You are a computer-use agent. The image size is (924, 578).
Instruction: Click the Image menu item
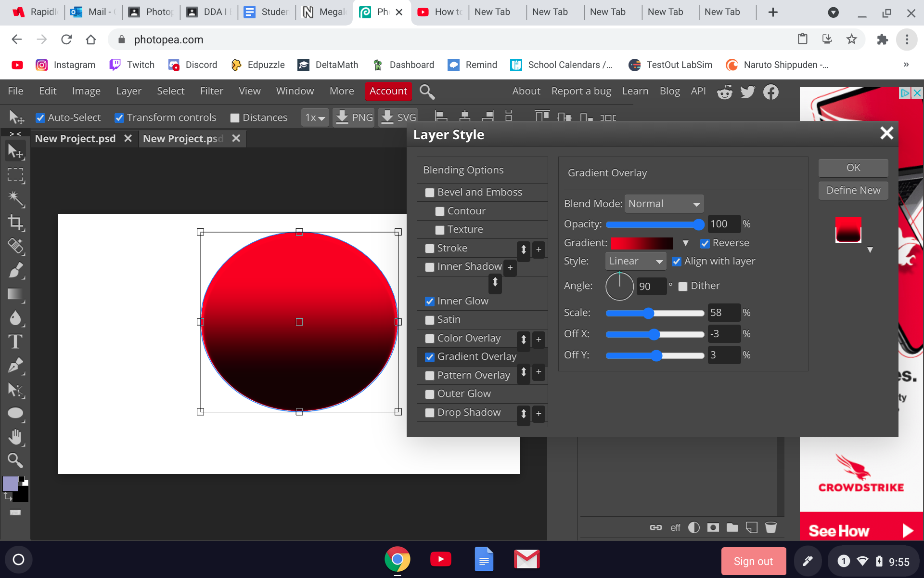[x=86, y=91]
